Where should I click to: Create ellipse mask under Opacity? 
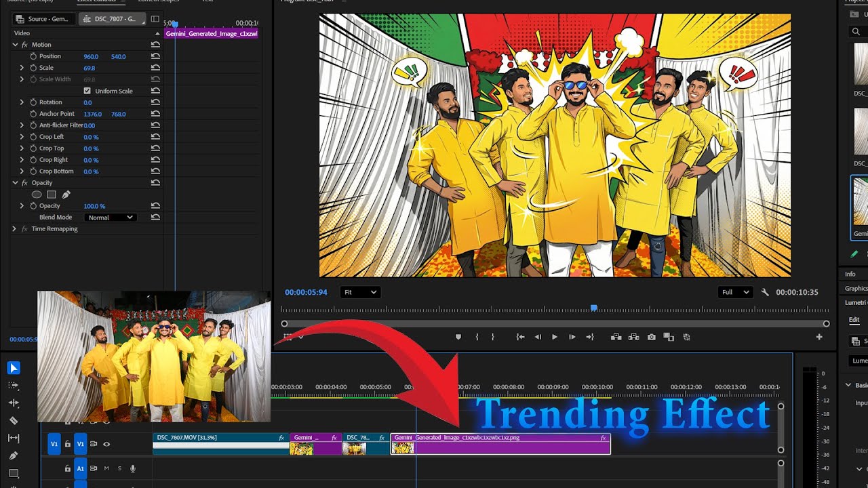point(37,195)
